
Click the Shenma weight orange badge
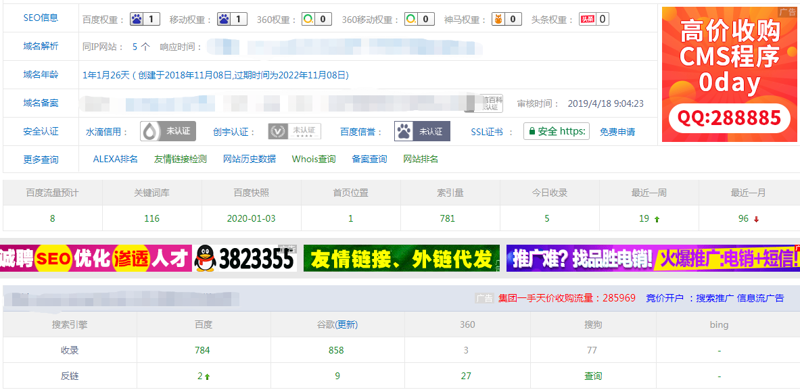tap(506, 19)
